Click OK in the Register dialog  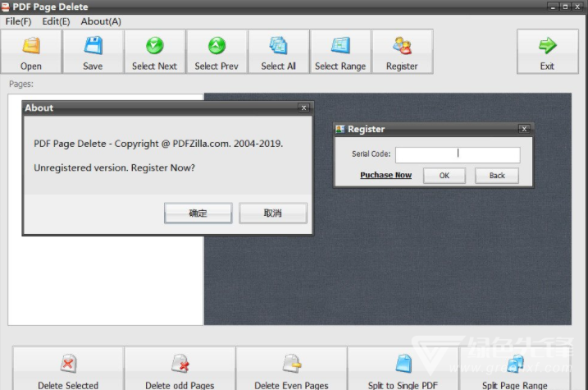pos(444,176)
